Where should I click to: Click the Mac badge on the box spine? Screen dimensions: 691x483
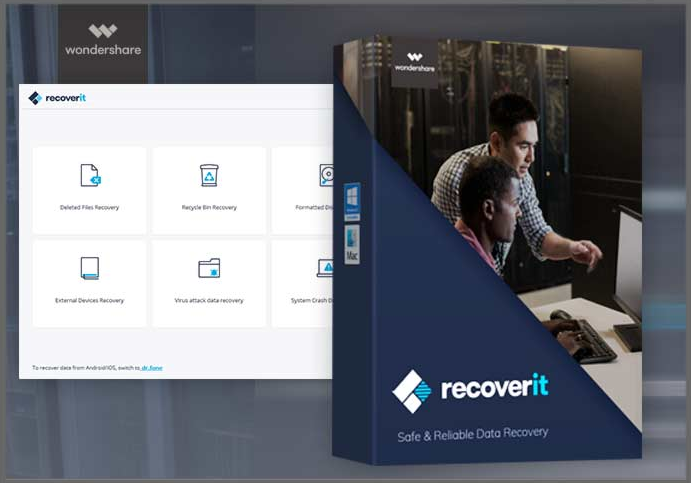click(352, 245)
